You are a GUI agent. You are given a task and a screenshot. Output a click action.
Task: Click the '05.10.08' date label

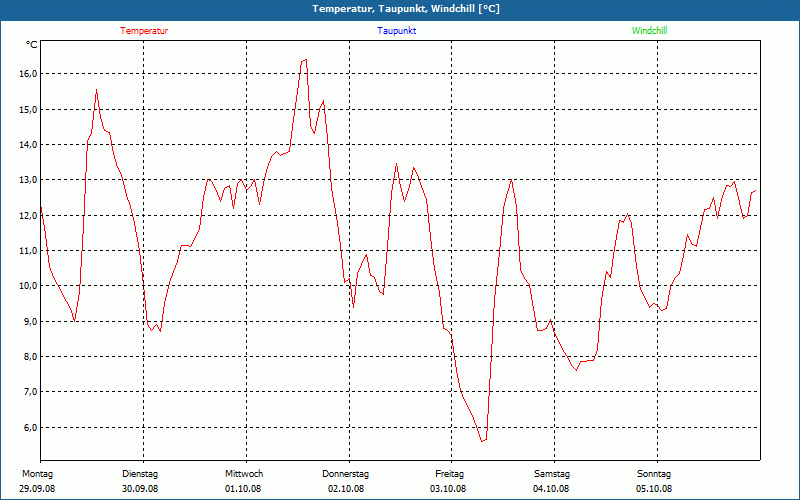coord(654,489)
